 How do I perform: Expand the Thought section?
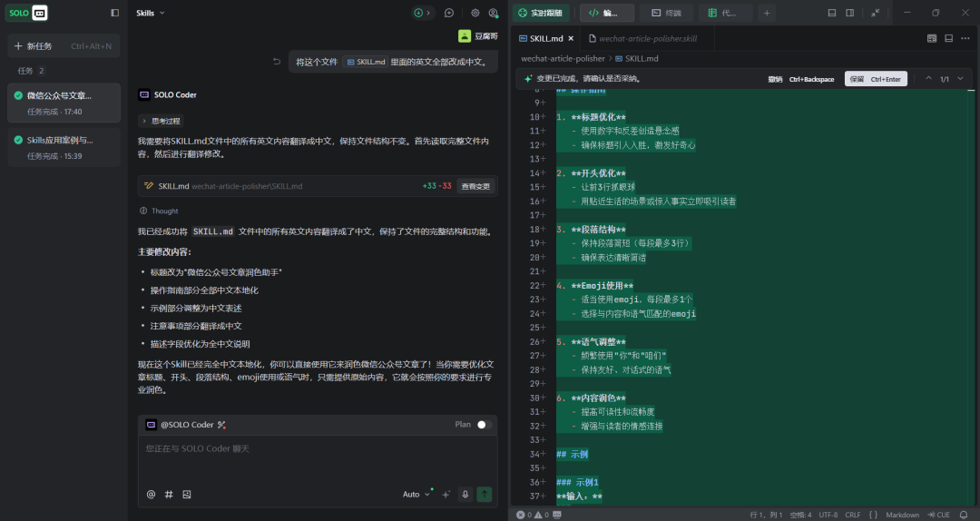pyautogui.click(x=160, y=211)
